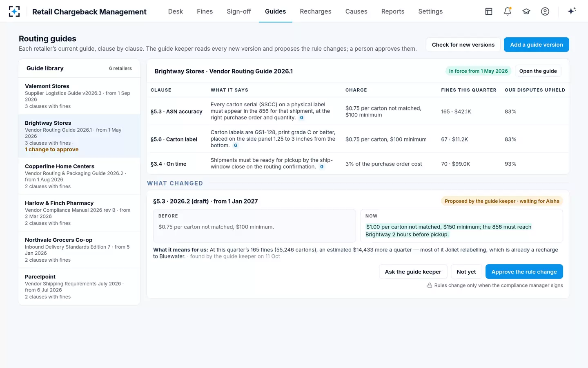Open the Settings tab
Image resolution: width=588 pixels, height=368 pixels.
430,11
